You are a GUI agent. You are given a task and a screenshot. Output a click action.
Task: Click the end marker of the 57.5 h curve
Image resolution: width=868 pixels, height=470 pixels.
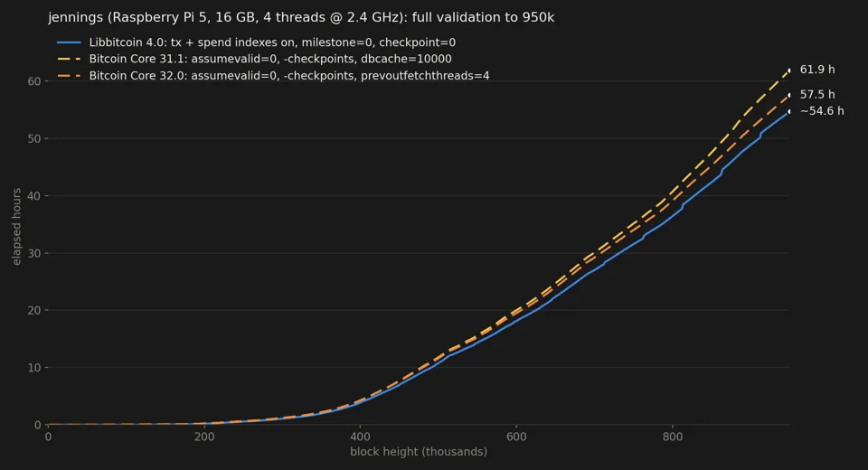coord(789,95)
